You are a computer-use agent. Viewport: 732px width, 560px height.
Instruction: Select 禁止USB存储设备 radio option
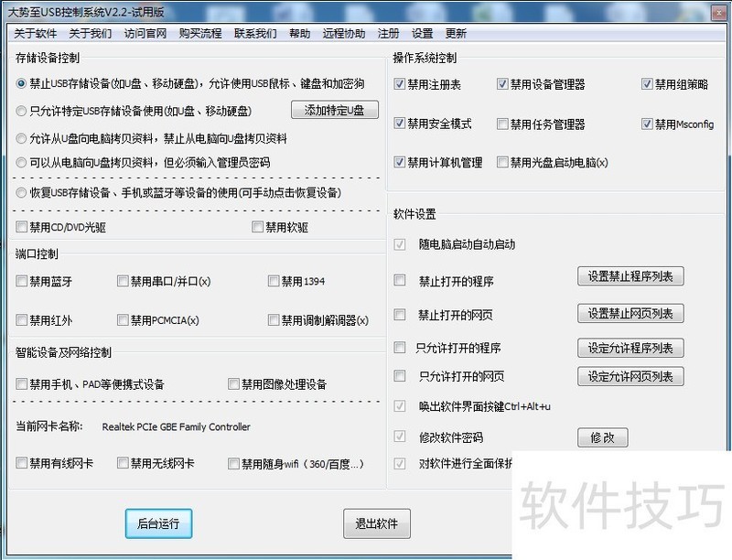[x=22, y=84]
